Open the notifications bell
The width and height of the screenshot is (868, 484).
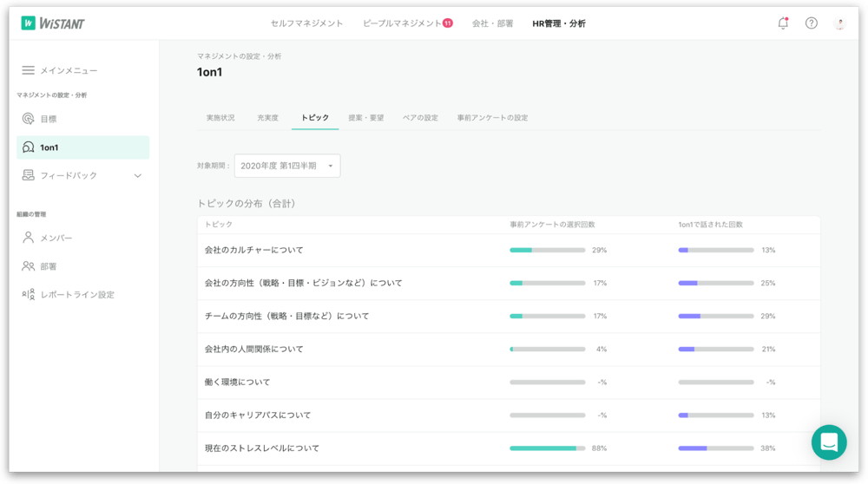783,23
